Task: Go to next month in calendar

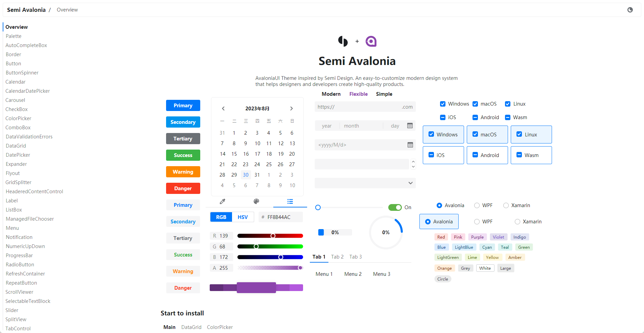Action: point(291,109)
